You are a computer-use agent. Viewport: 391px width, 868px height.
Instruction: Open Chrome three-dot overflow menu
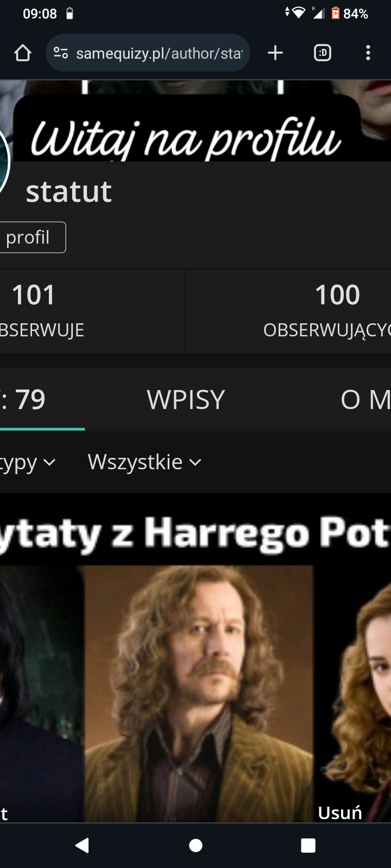[368, 53]
